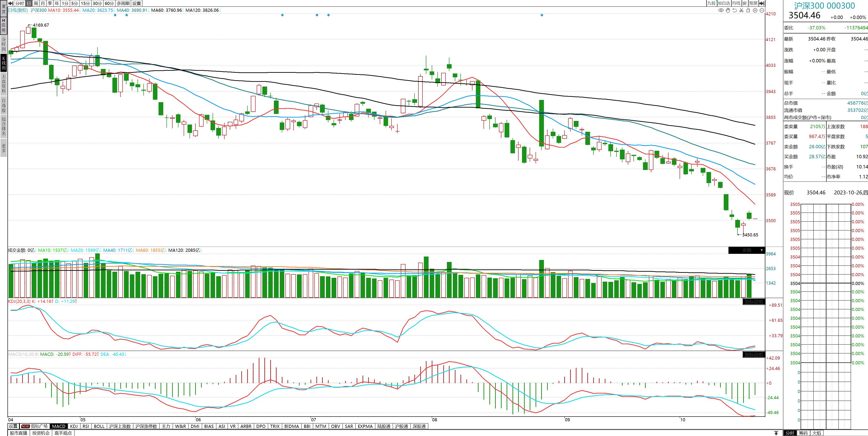868x436 pixels.
Task: Open the 金额 dropdown in volume panel
Action: click(x=761, y=250)
